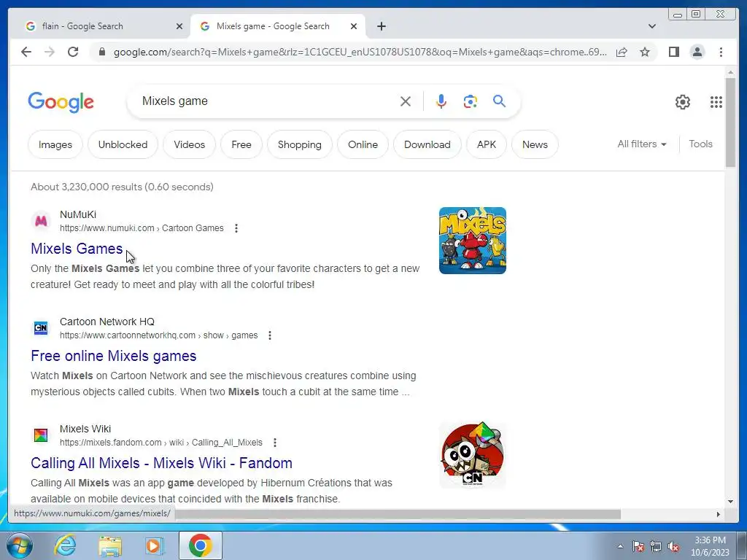
Task: Open more options for Mixels Wiki result
Action: (275, 443)
